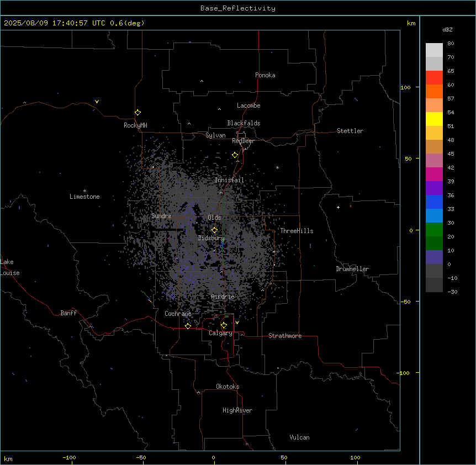Click the dBZ legend heading
The width and height of the screenshot is (476, 465).
(x=447, y=29)
